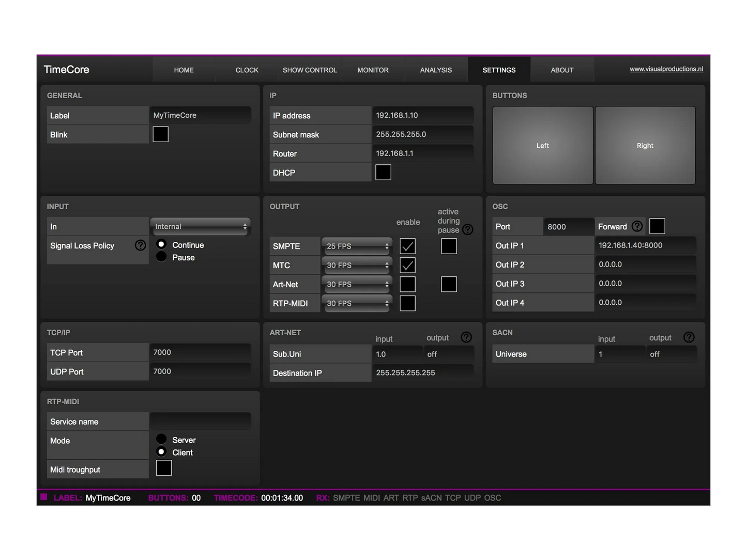
Task: Open the SMPTE 25 FPS dropdown
Action: pyautogui.click(x=357, y=246)
